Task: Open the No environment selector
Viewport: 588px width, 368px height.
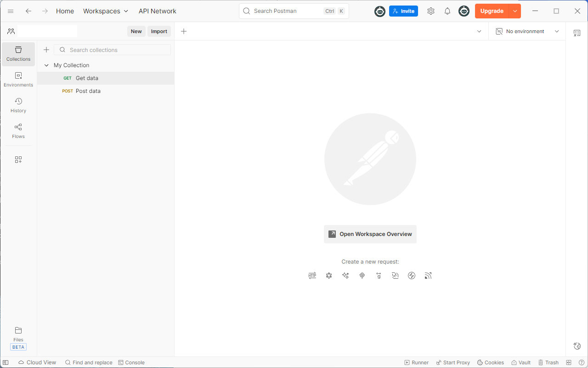Action: coord(527,31)
